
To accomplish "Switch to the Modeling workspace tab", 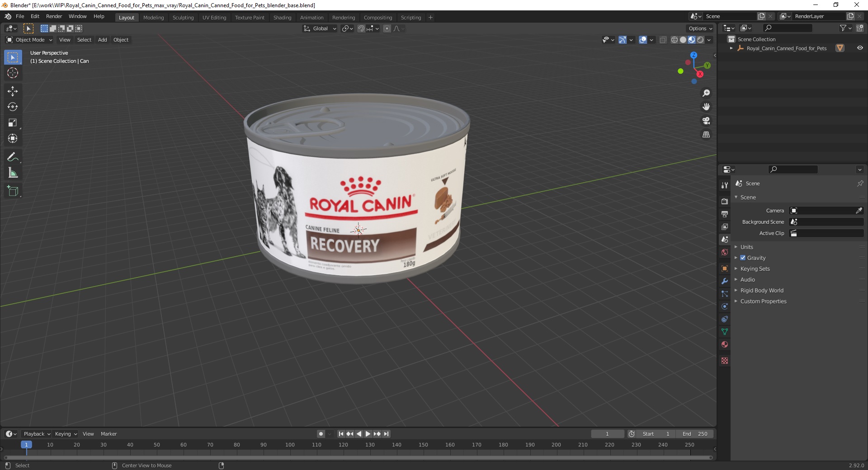I will [x=153, y=18].
